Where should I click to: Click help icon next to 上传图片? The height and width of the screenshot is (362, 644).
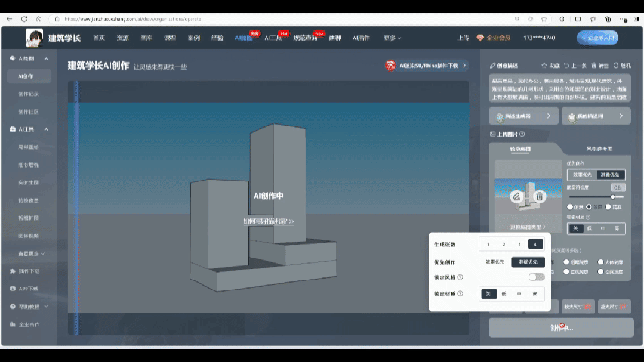coord(522,134)
